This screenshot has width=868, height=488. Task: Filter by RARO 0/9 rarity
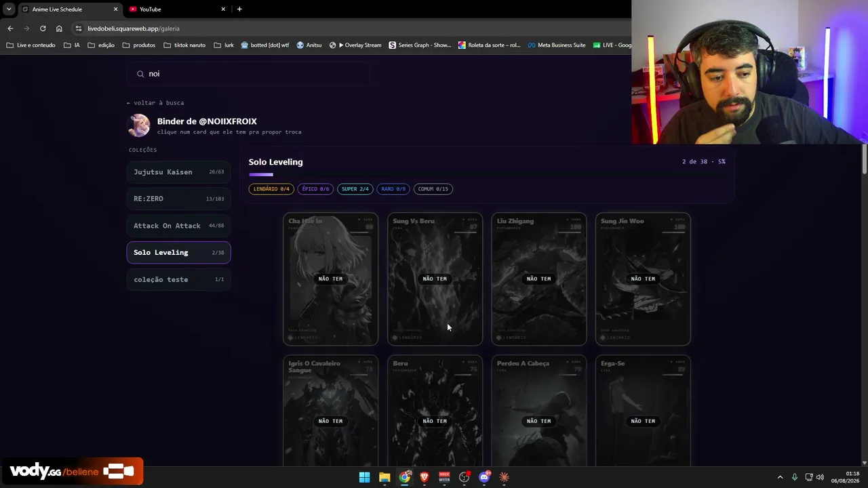393,189
